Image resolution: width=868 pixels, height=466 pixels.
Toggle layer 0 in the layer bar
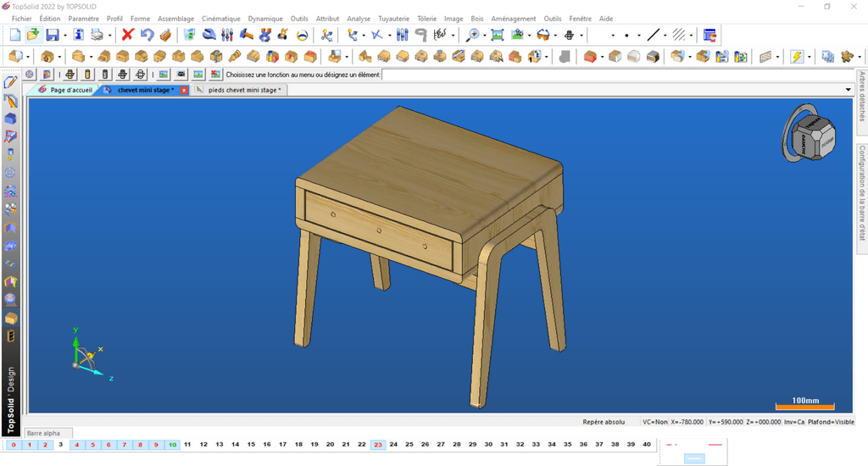[14, 445]
